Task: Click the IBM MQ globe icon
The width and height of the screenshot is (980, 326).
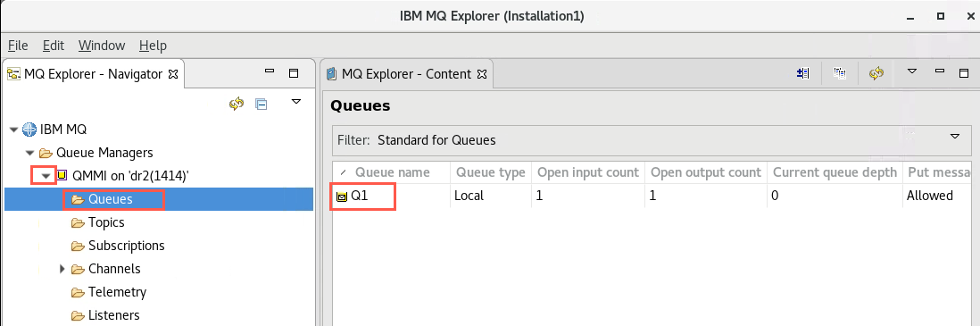Action: (x=29, y=130)
